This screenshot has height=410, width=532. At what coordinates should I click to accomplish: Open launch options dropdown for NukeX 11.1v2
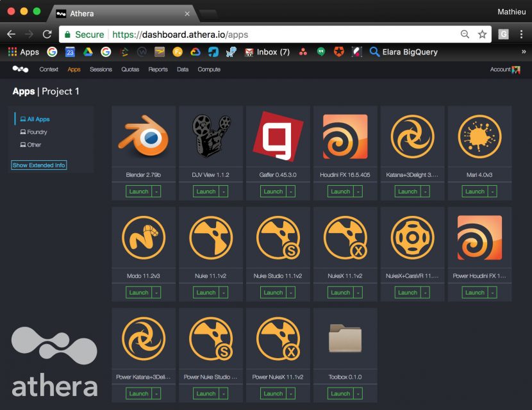pos(359,293)
